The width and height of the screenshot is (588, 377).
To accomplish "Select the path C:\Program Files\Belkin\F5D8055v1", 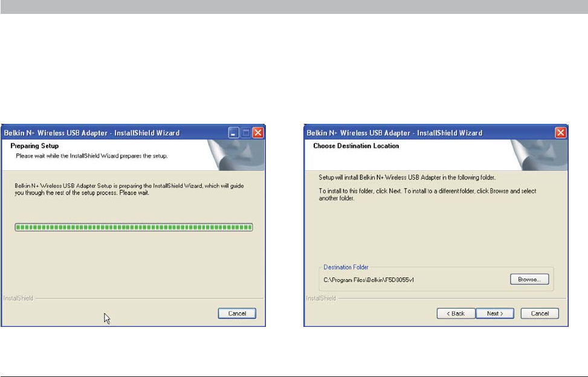I will click(369, 280).
